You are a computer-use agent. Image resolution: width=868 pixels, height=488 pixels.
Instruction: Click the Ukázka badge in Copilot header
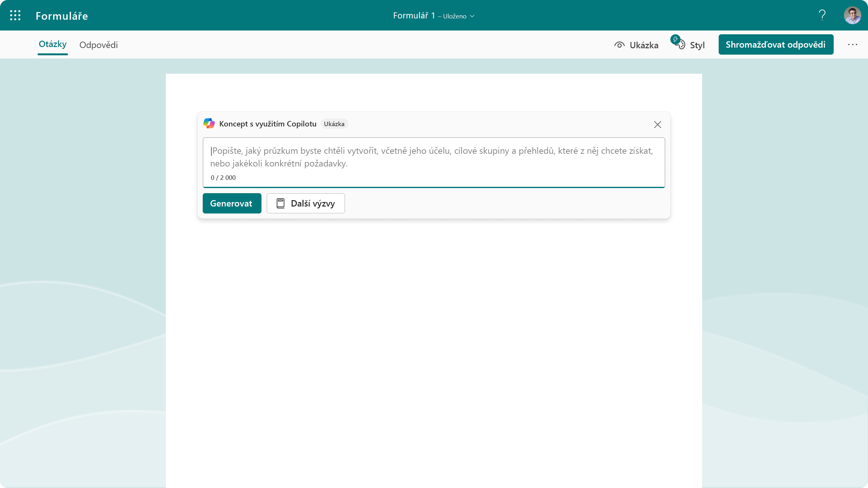click(x=334, y=124)
